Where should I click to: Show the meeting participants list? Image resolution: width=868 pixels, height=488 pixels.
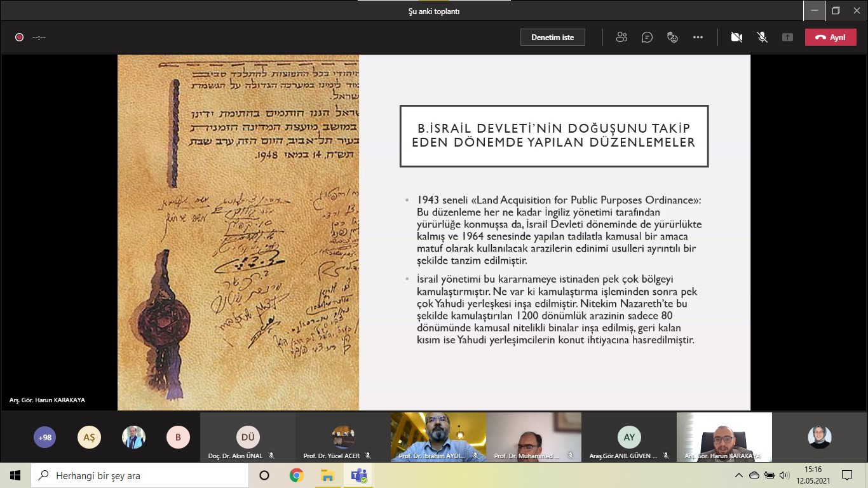(621, 37)
